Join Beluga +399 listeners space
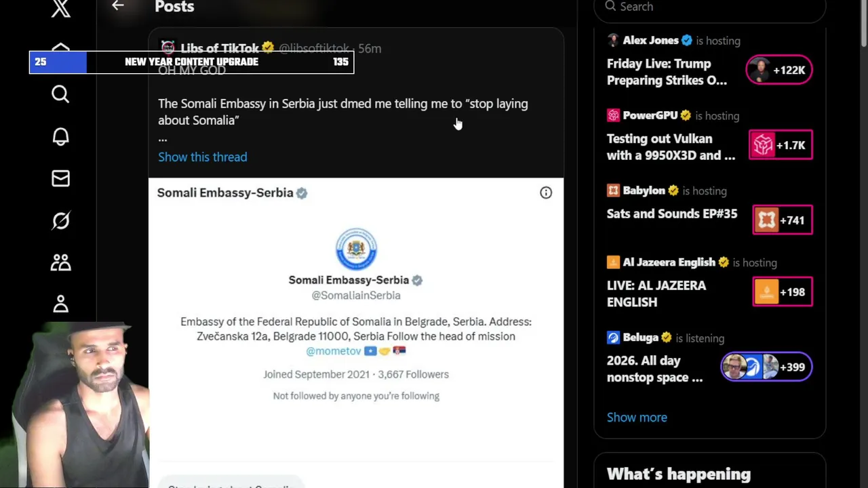 coord(766,367)
